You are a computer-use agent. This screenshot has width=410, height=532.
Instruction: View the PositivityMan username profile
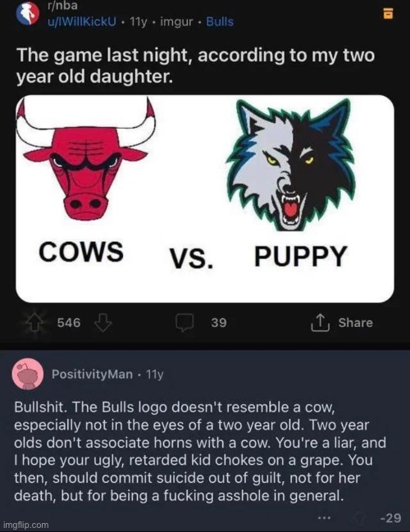(93, 374)
